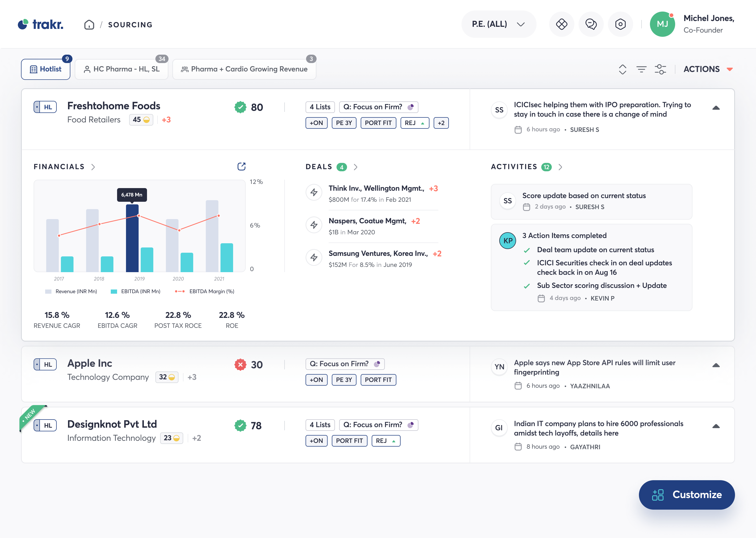Open the filter icon near Actions

(x=642, y=69)
